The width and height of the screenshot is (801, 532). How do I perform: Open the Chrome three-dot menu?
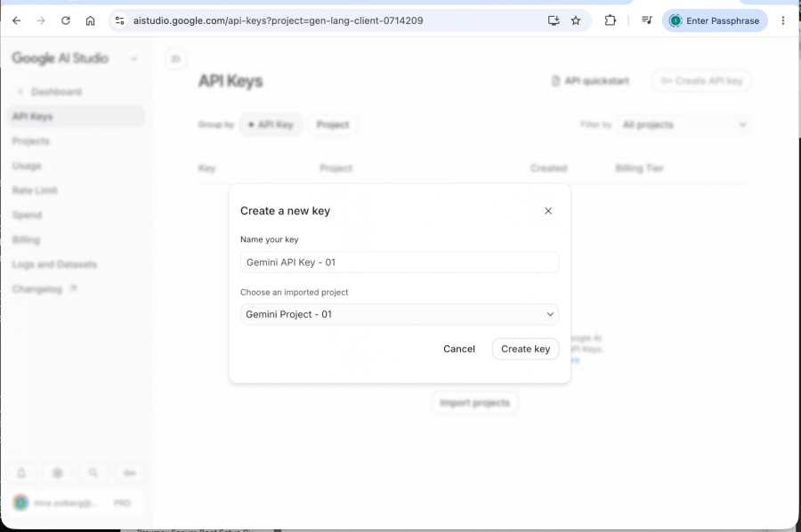pyautogui.click(x=782, y=20)
